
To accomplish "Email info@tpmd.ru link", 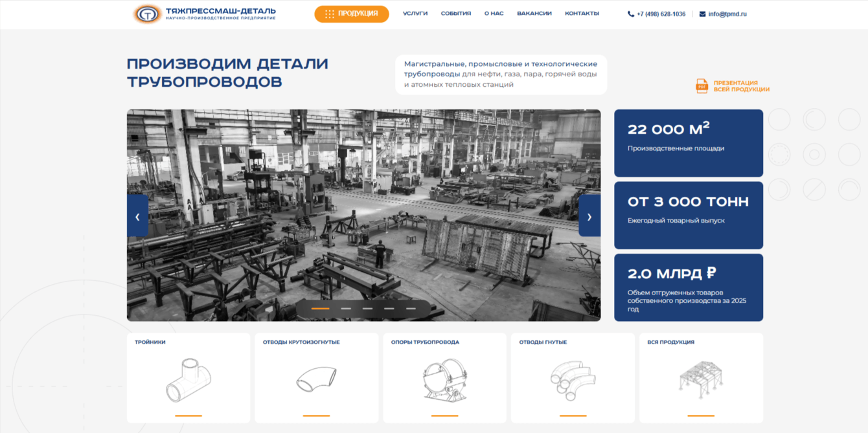I will pyautogui.click(x=727, y=14).
